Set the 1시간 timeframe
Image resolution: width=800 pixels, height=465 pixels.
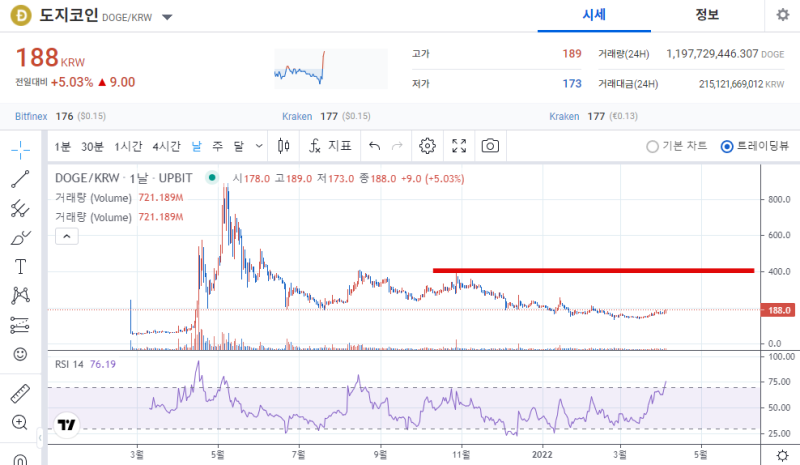(128, 146)
